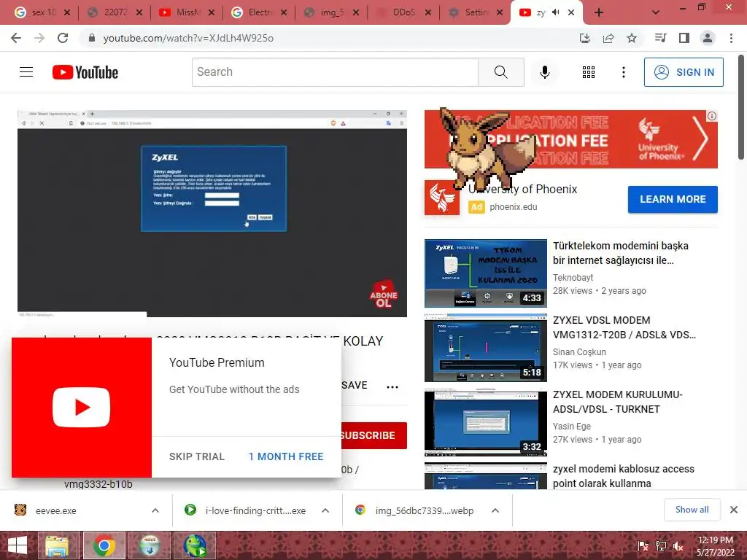Click the search magnifier button
The height and width of the screenshot is (560, 747).
pos(501,72)
